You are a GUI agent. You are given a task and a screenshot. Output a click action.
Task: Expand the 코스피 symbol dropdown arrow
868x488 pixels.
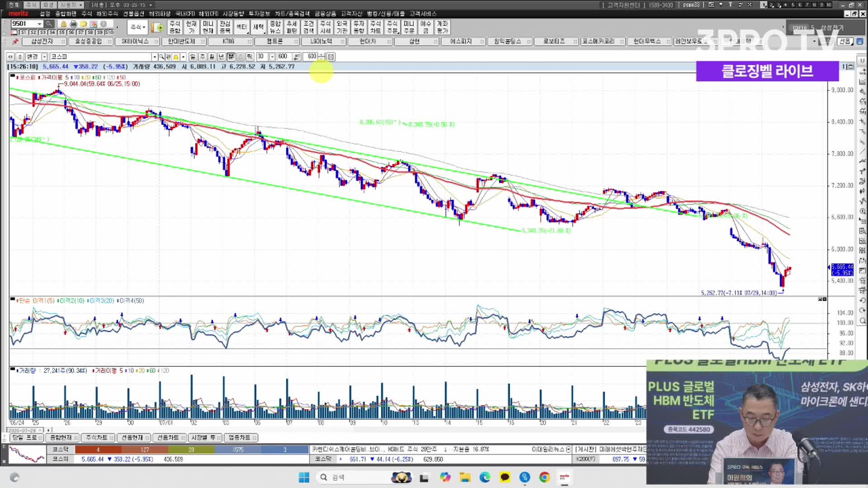pyautogui.click(x=154, y=56)
